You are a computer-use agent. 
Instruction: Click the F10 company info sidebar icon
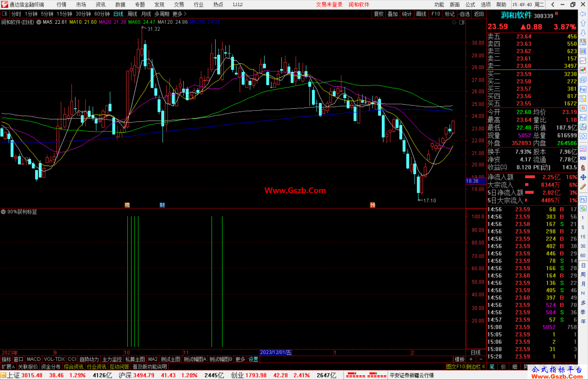583,89
